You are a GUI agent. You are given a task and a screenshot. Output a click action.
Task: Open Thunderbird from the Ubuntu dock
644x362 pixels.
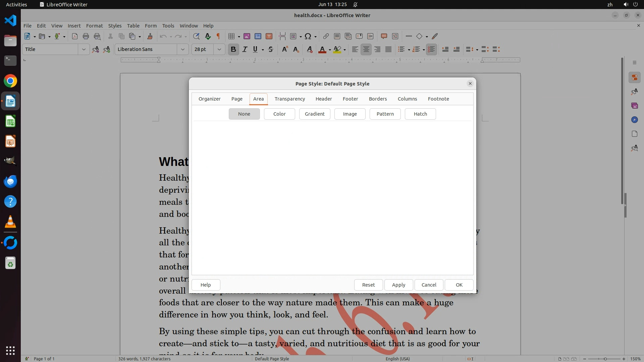(10, 182)
